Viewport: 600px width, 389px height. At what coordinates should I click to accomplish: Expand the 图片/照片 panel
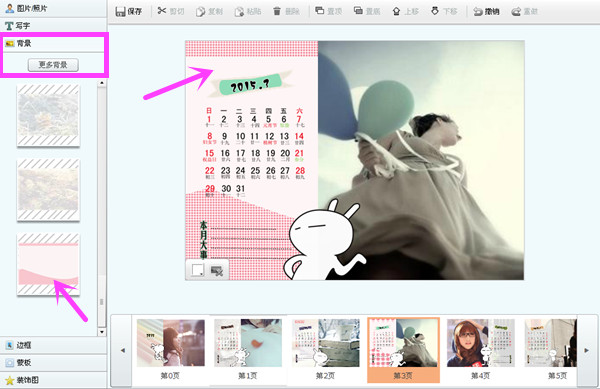[x=53, y=8]
